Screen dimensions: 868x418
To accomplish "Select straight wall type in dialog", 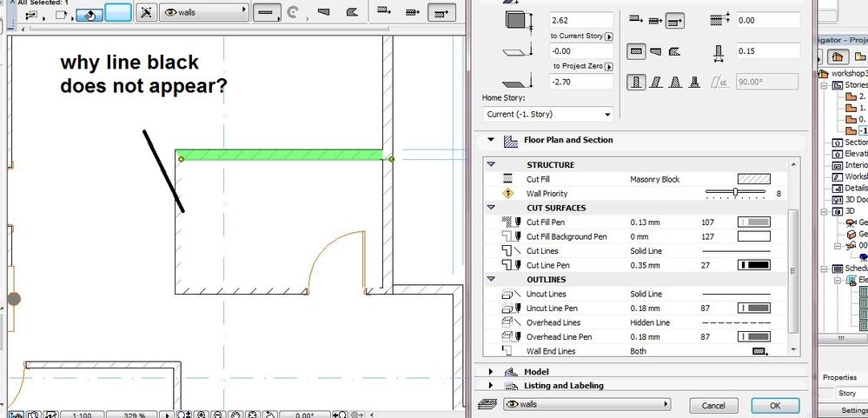I will tap(637, 51).
